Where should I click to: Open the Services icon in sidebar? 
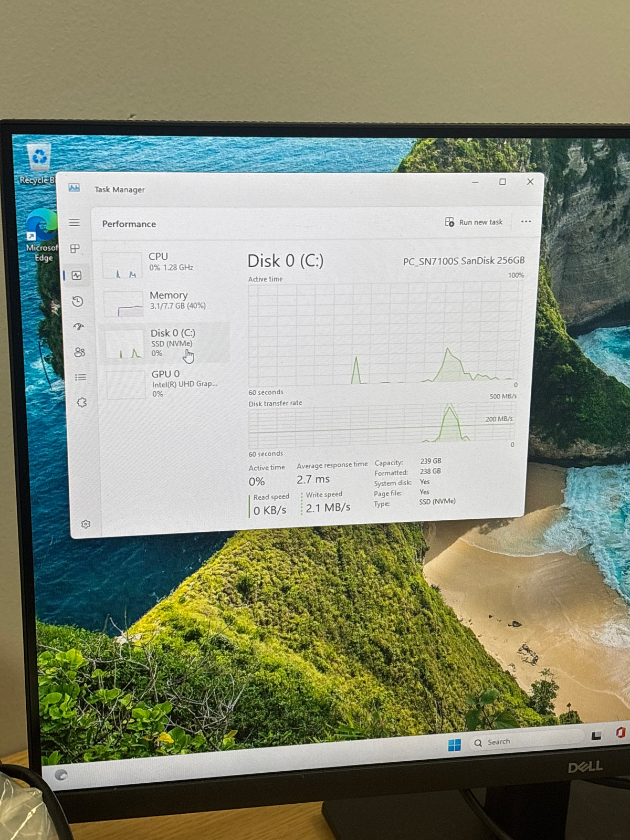click(x=82, y=403)
